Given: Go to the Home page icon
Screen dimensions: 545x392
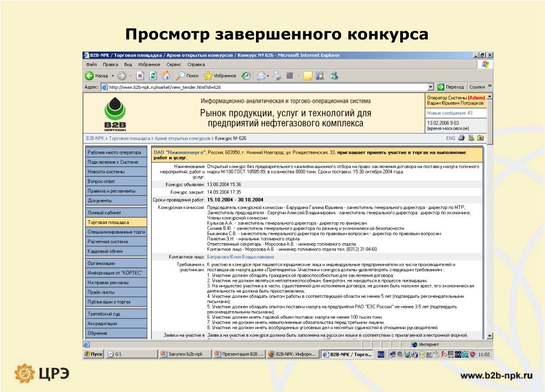Looking at the screenshot, I should click(x=166, y=76).
